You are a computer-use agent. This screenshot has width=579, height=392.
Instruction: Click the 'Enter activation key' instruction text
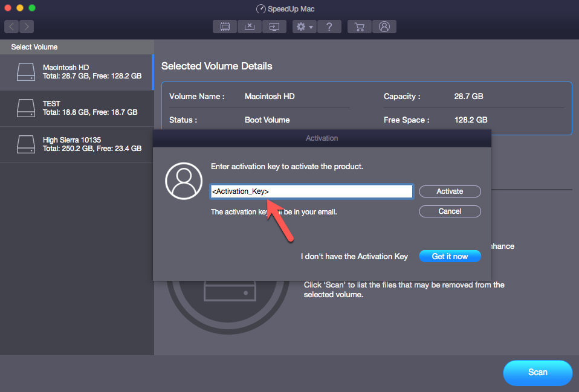tap(287, 167)
